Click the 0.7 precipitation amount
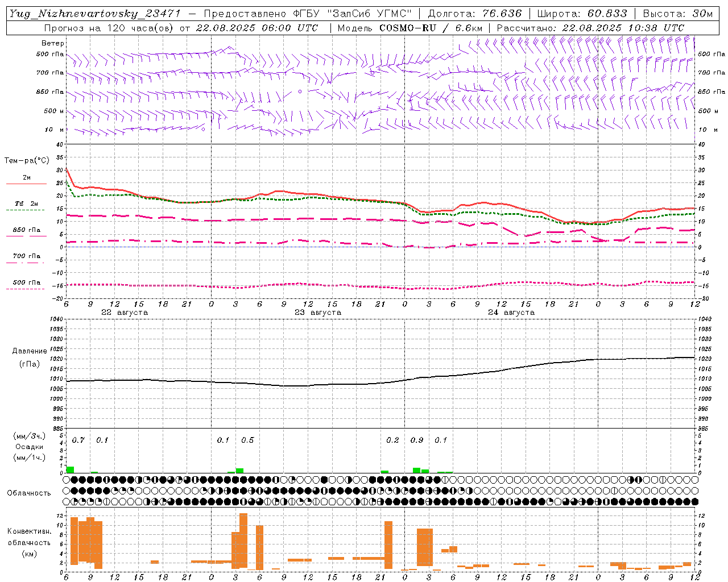The height and width of the screenshot is (582, 728). click(x=78, y=440)
